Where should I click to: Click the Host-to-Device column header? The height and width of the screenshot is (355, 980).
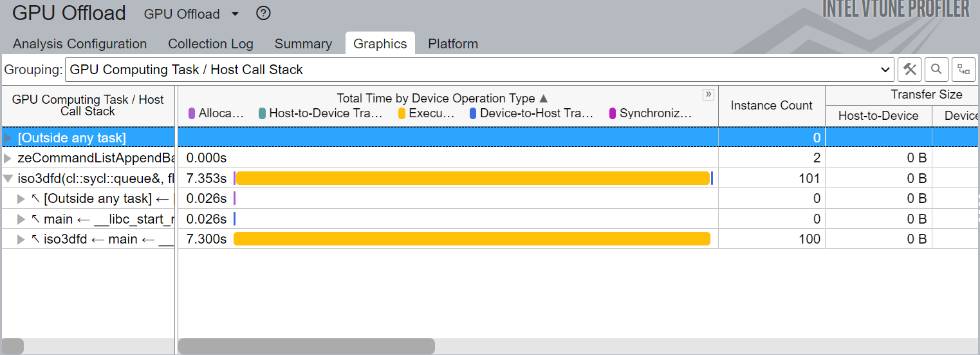click(x=878, y=116)
